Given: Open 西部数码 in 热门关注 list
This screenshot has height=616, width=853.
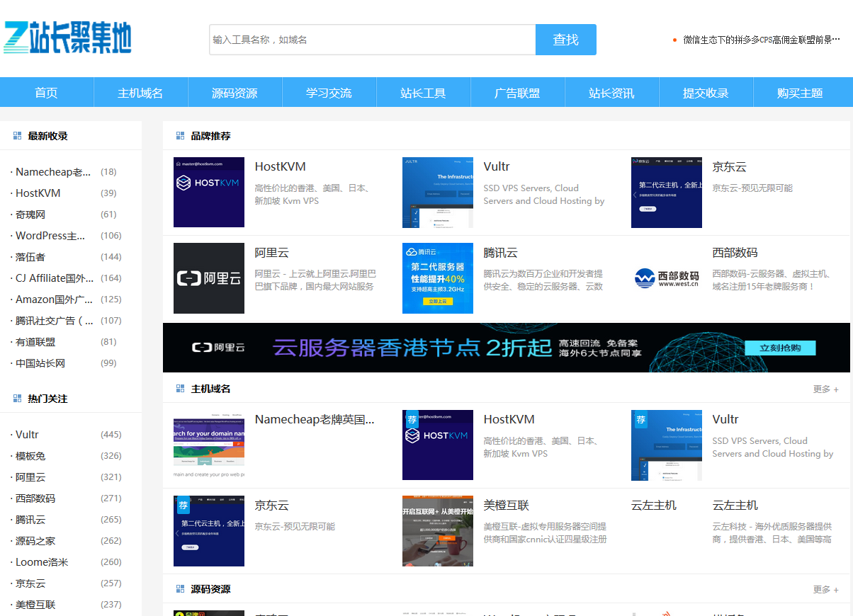Looking at the screenshot, I should pyautogui.click(x=35, y=498).
